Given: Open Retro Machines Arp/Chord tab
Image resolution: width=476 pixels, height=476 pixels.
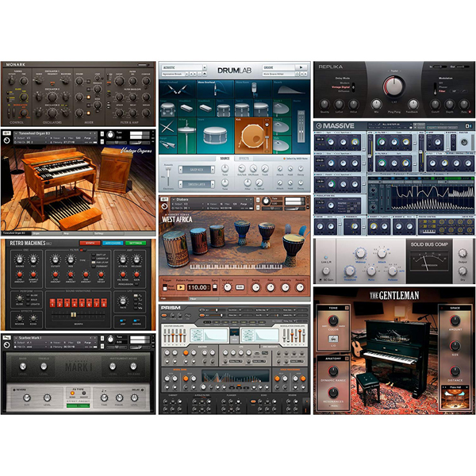Looking at the screenshot, I should pyautogui.click(x=113, y=244).
